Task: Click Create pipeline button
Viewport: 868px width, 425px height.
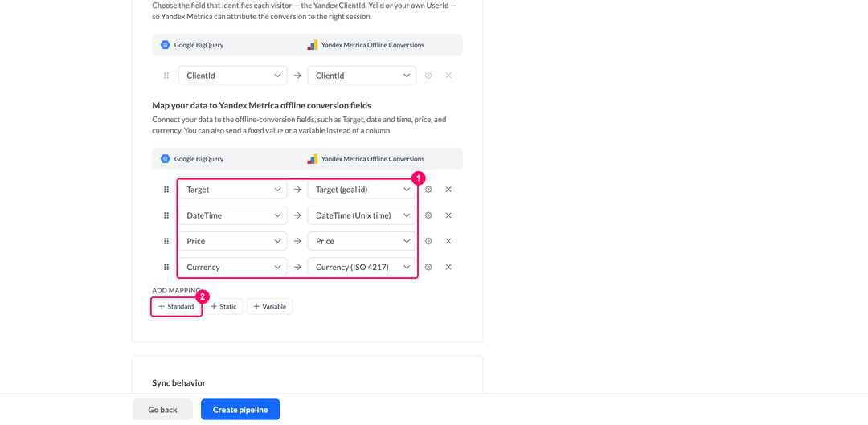Action: [240, 410]
